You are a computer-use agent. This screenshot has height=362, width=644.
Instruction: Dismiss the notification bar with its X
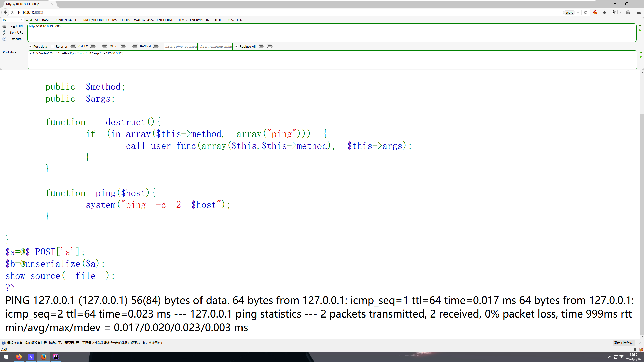(640, 343)
